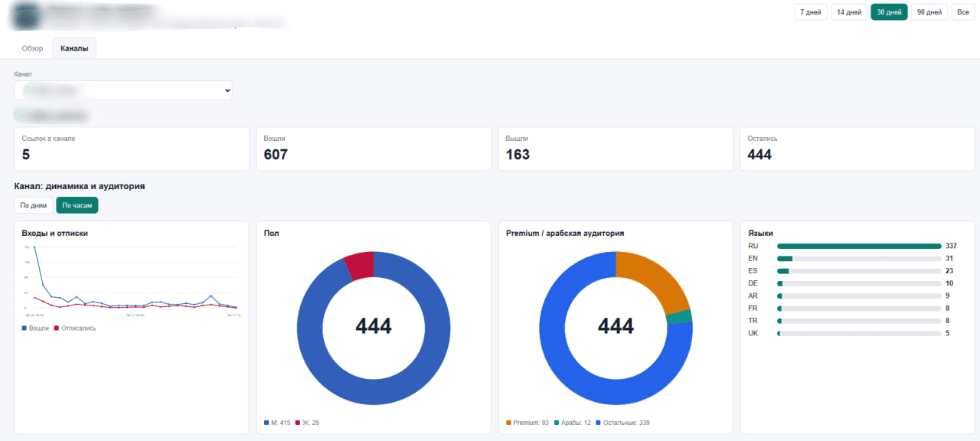Switch chart view to По часам
The height and width of the screenshot is (441, 980).
tap(77, 205)
